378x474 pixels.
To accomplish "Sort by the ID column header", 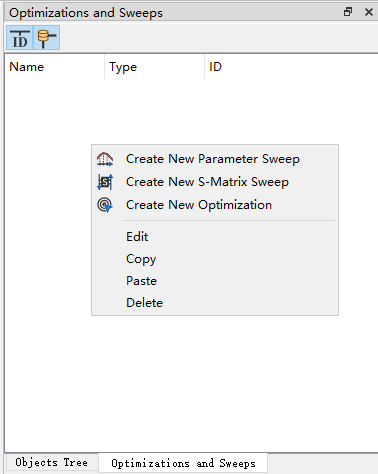I will [291, 67].
